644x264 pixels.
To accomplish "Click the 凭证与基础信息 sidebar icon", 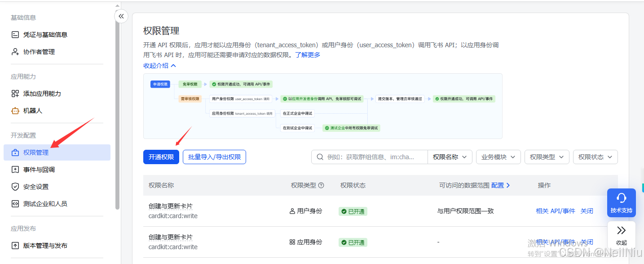I will pyautogui.click(x=15, y=35).
